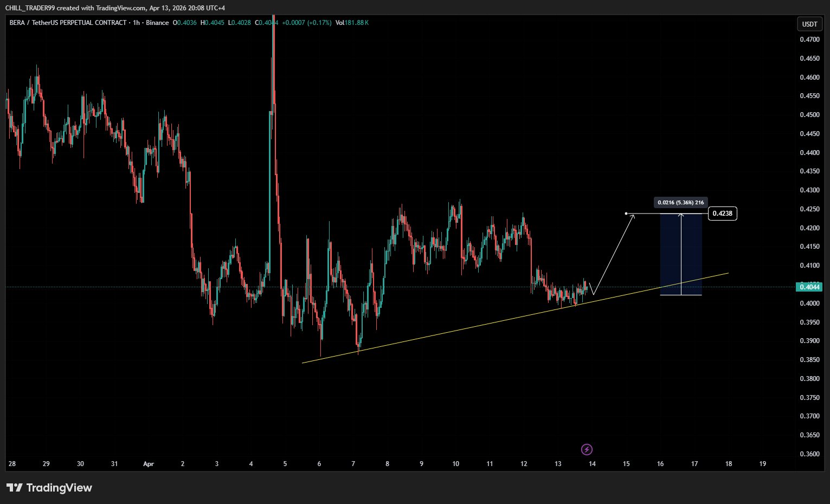The image size is (830, 504).
Task: Click the 0.4350 price axis label
Action: (809, 171)
